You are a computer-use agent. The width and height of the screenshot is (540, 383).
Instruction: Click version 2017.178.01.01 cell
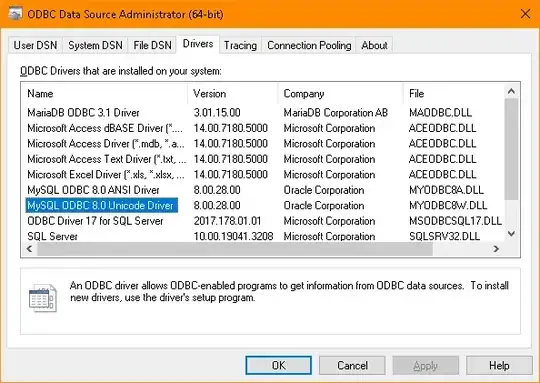227,221
